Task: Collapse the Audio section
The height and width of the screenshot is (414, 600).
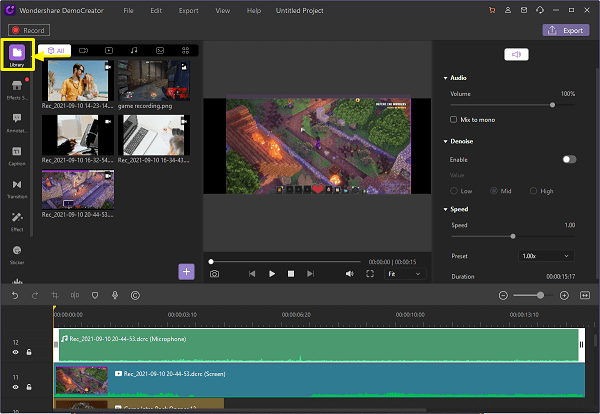Action: (x=445, y=77)
